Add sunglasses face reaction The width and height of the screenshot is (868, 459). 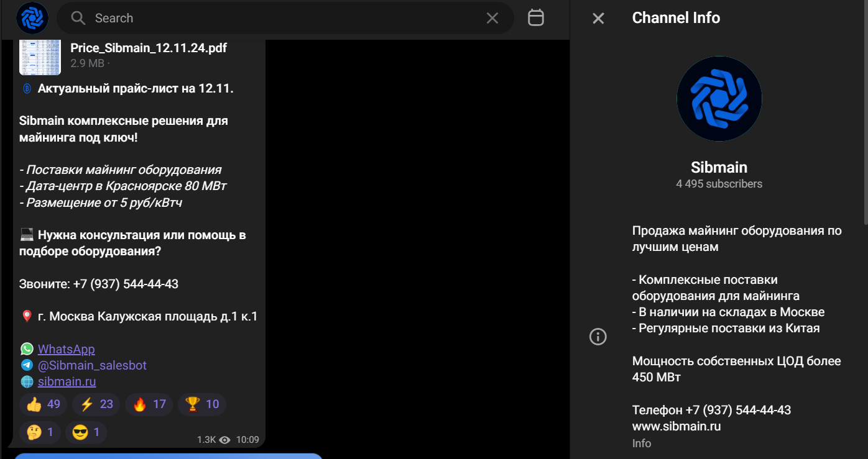[x=87, y=432]
